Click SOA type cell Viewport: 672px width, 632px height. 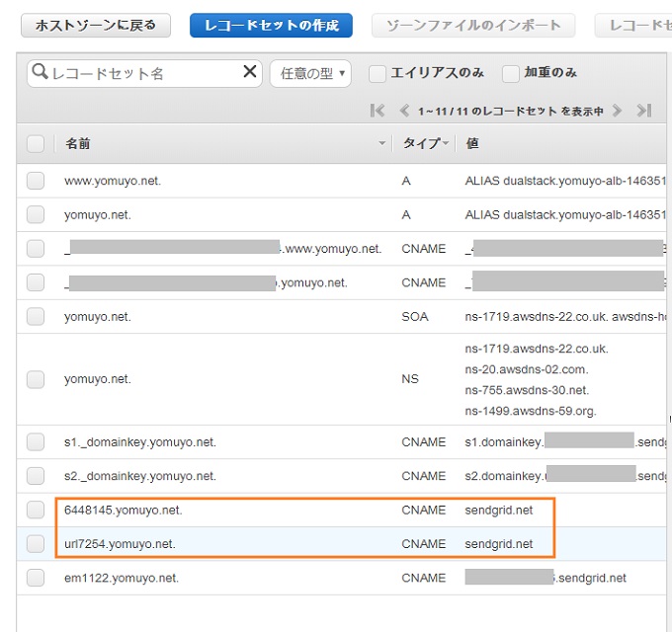(415, 316)
